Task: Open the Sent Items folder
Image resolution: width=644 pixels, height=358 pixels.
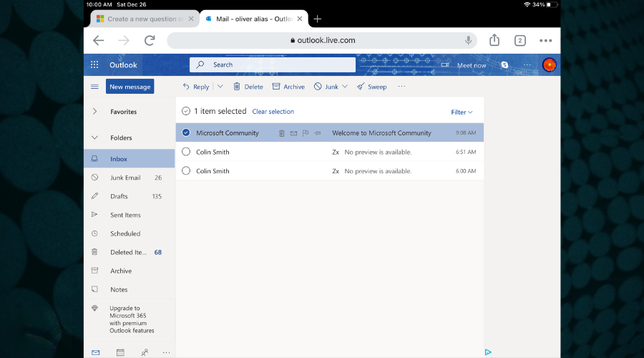Action: tap(130, 215)
